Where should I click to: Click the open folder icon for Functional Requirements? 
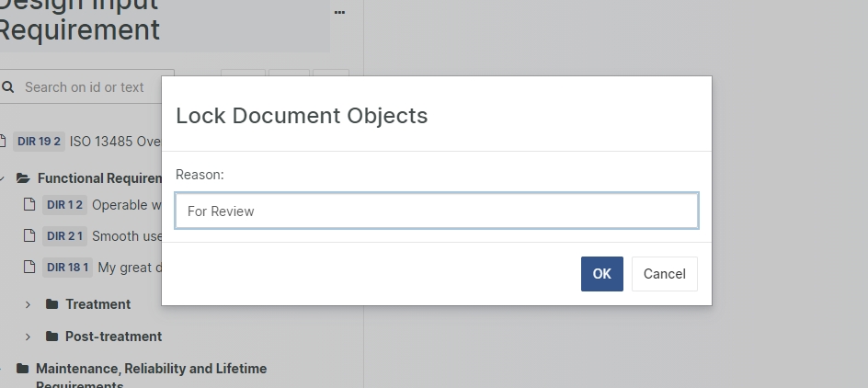23,178
